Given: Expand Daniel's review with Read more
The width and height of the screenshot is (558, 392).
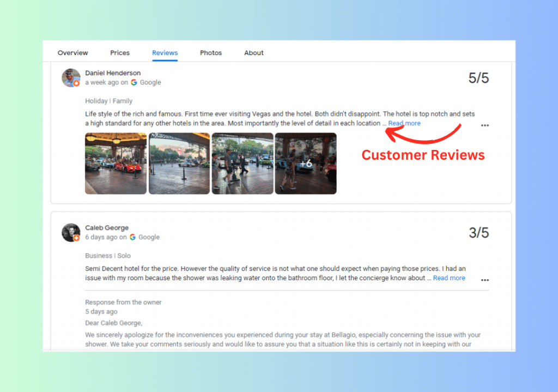Looking at the screenshot, I should 404,123.
